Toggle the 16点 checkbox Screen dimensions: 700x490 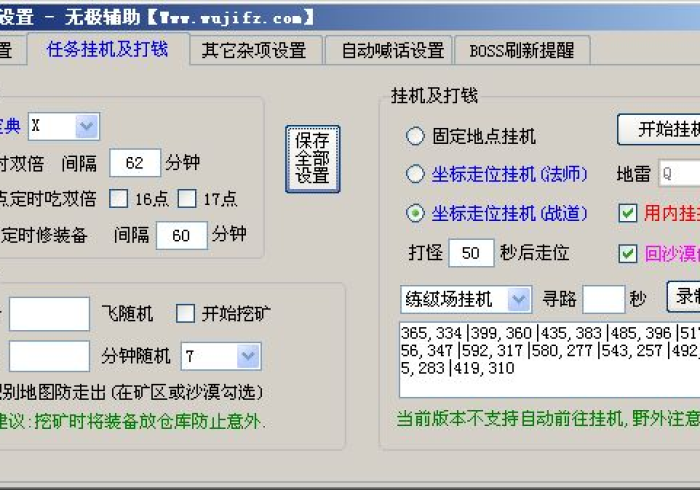[x=119, y=198]
